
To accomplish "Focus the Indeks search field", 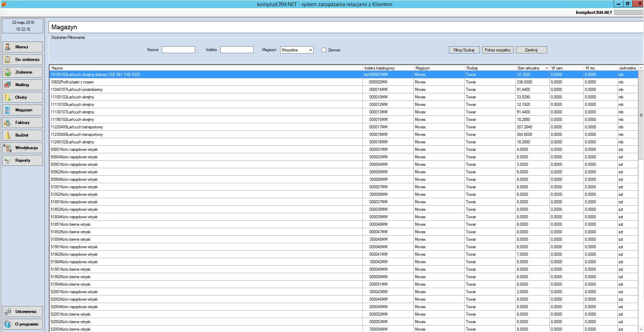I will click(x=237, y=50).
